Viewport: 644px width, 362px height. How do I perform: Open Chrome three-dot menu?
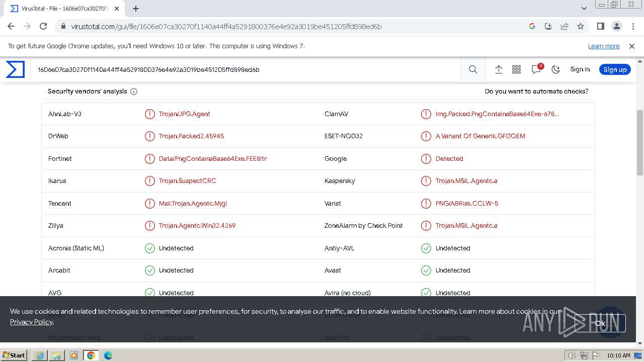tap(632, 26)
